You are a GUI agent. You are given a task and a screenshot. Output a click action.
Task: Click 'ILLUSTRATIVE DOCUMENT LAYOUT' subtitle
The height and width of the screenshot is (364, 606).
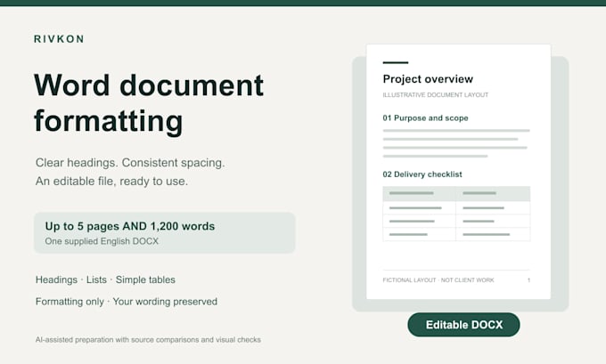click(x=436, y=95)
